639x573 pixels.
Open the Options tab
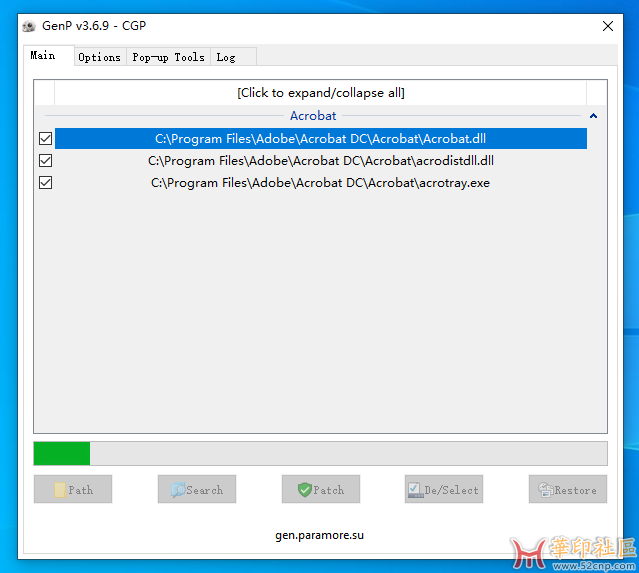coord(100,57)
